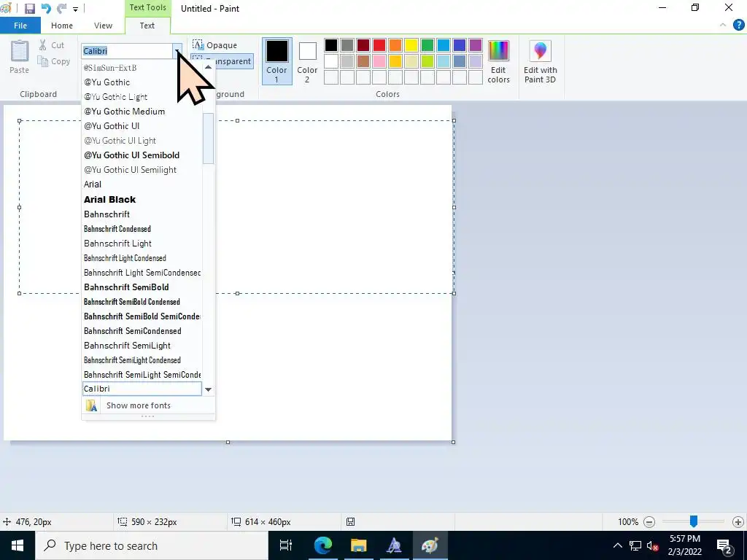Open the notification center icon
Screen dimensions: 747x560
coord(724,546)
